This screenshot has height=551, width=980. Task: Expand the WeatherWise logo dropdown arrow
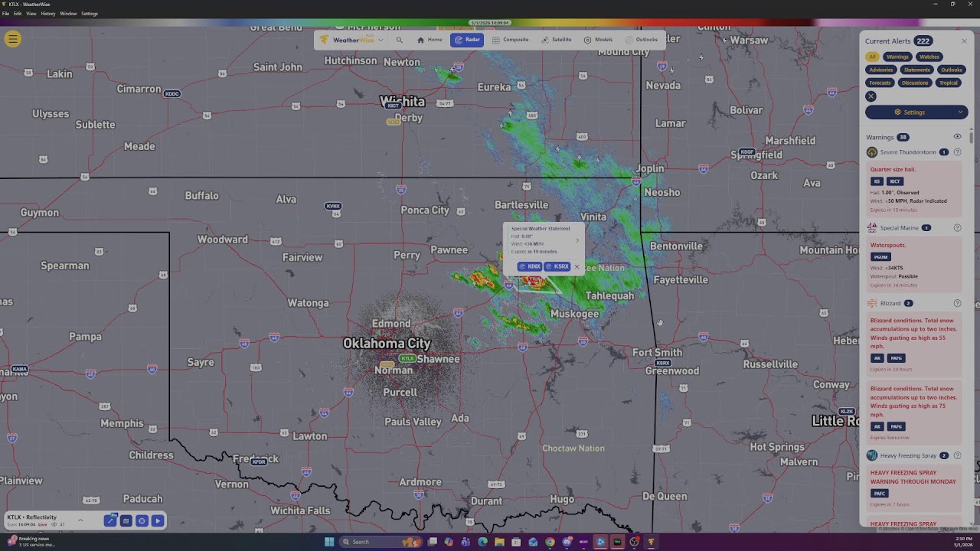point(381,40)
